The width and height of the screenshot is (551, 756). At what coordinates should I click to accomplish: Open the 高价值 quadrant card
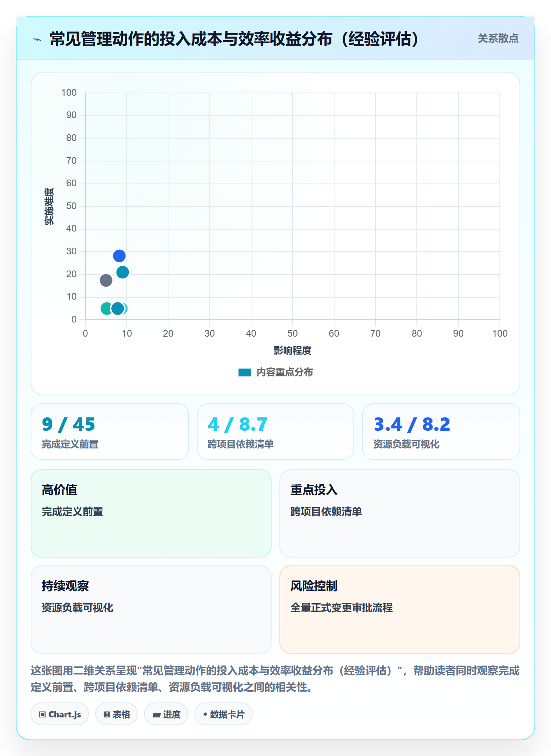pyautogui.click(x=151, y=513)
